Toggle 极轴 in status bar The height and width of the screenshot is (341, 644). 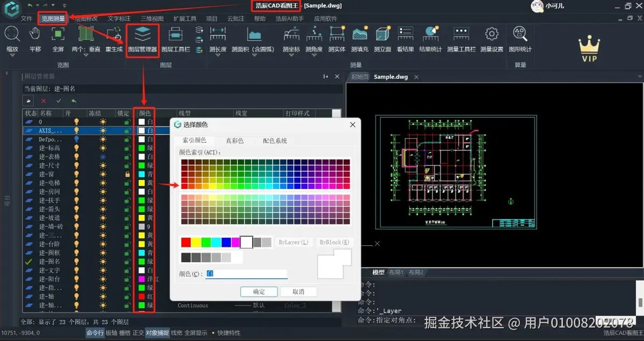click(111, 333)
